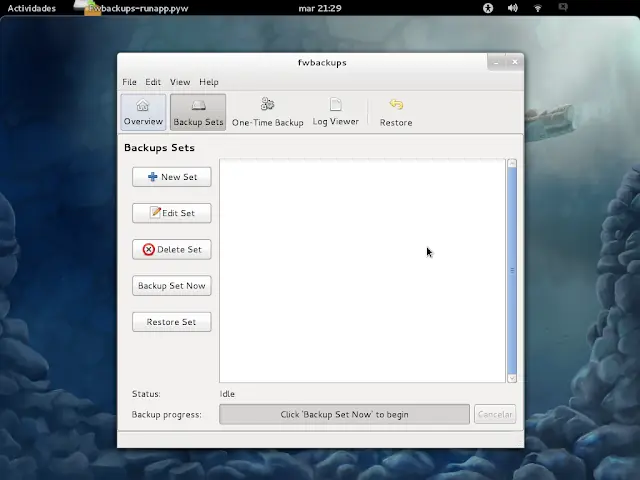Click the Cancelar button

[x=495, y=414]
